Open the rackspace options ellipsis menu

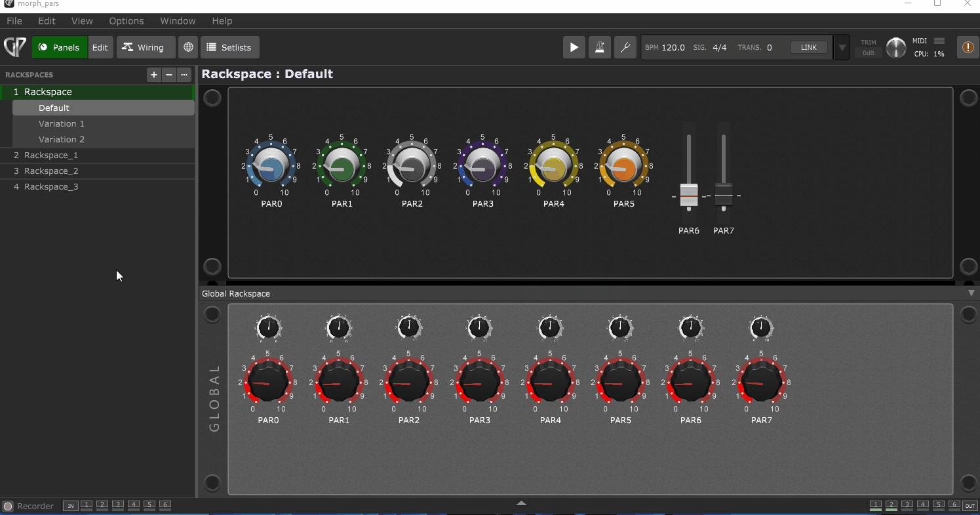(x=184, y=75)
